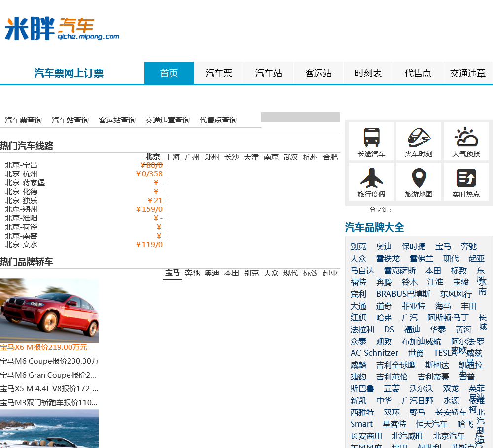Open the 宝马M6 Gran Coupe报价 link
493x448 pixels.
[x=48, y=375]
